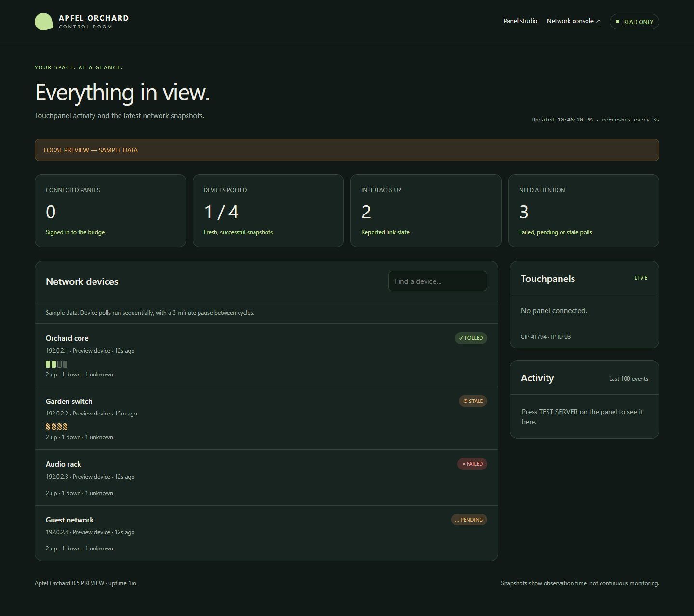Click the Activity heading

pyautogui.click(x=537, y=378)
